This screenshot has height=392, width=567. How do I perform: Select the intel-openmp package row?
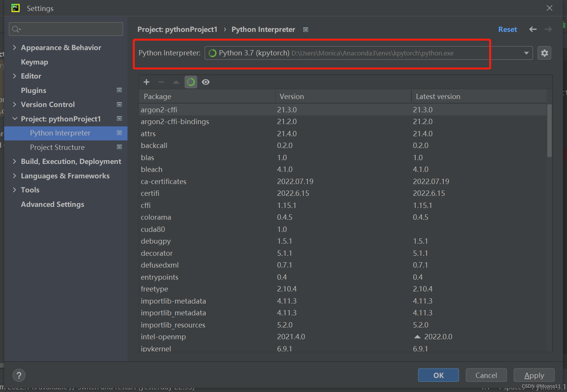(x=343, y=337)
